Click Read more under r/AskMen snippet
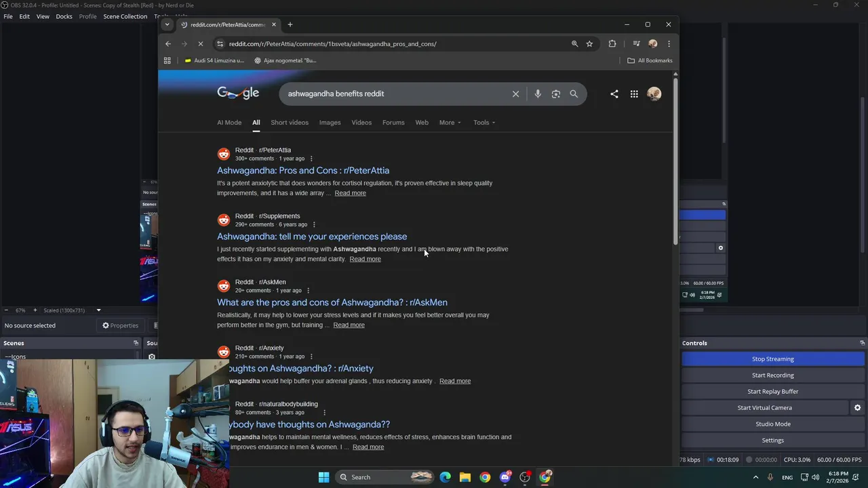Viewport: 868px width, 488px height. coord(349,325)
